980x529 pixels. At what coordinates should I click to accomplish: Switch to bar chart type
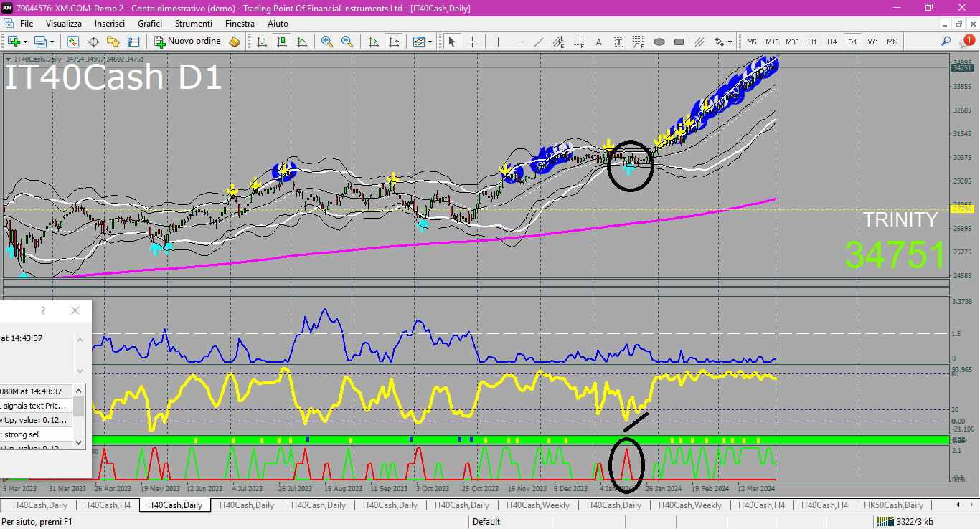(x=262, y=42)
